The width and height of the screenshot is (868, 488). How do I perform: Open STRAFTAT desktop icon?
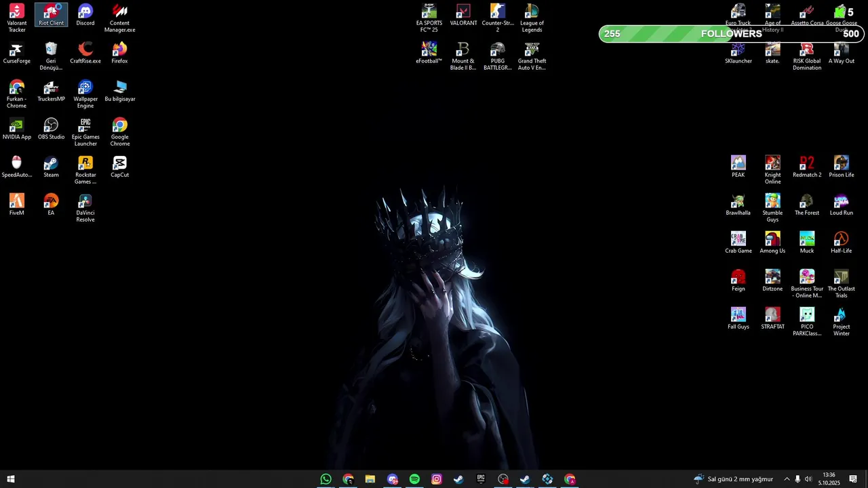coord(772,319)
